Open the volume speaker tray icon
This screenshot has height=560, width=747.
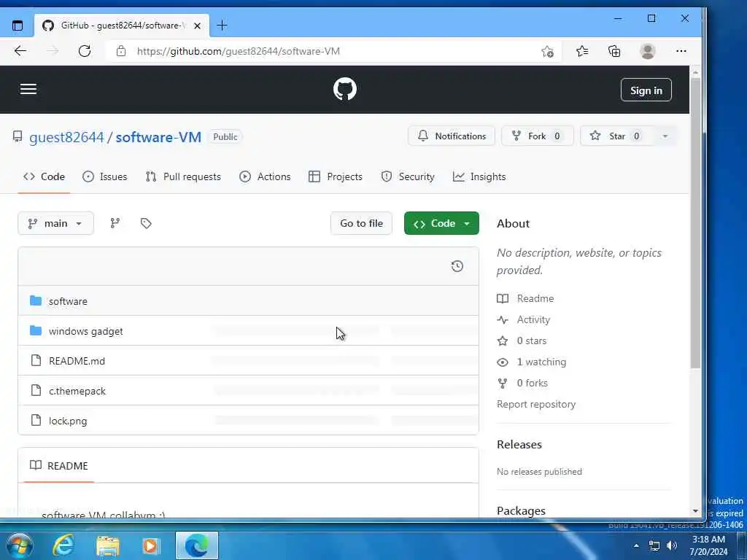(x=672, y=545)
